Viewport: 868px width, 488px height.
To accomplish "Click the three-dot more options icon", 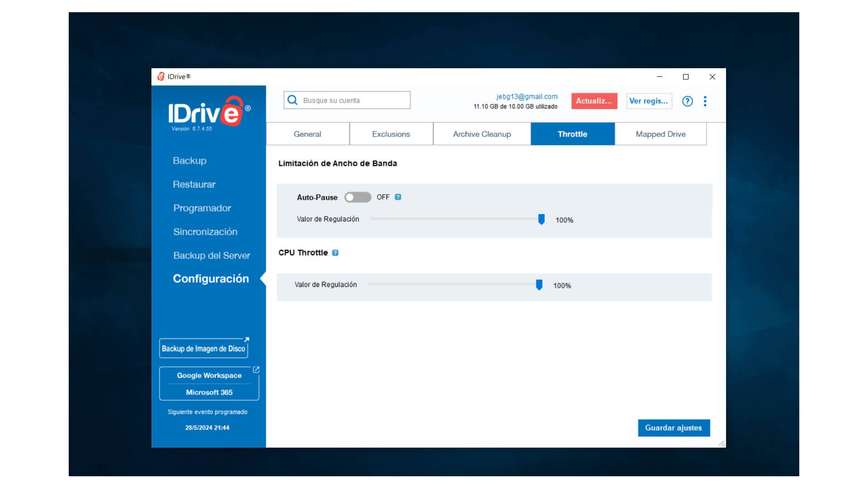I will (x=705, y=101).
